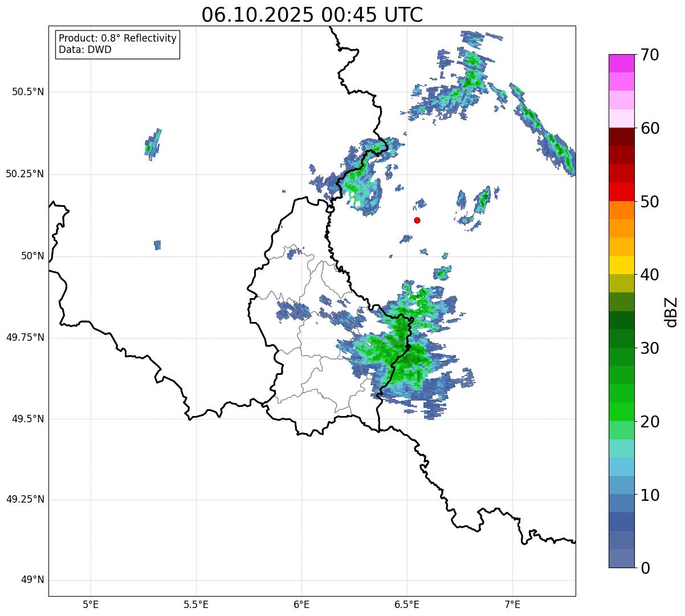Click the 49.75°N latitude label
This screenshot has width=685, height=616.
click(x=25, y=337)
